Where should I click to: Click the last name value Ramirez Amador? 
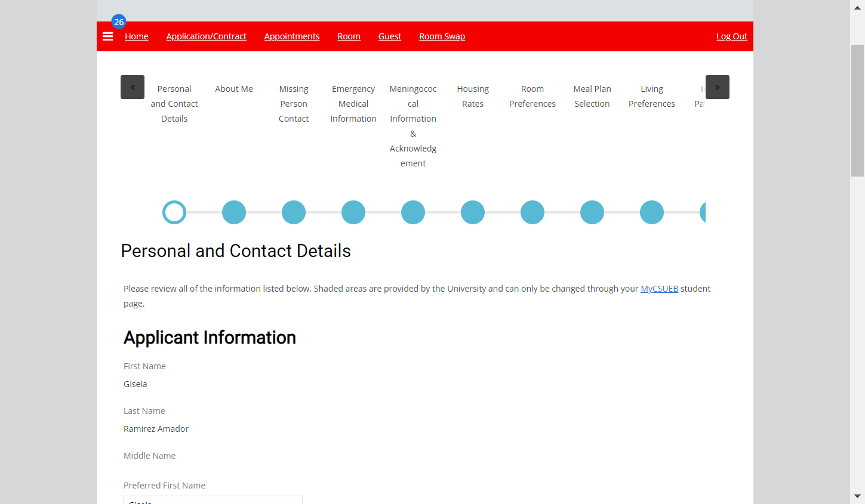[156, 429]
